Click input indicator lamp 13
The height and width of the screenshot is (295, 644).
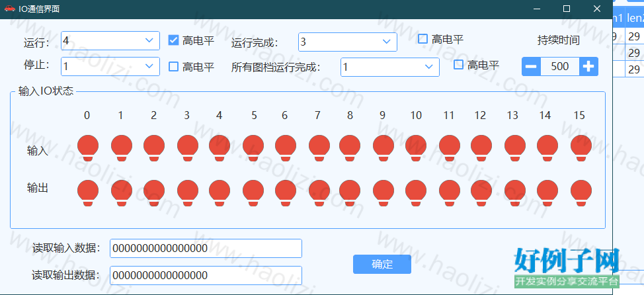point(515,148)
